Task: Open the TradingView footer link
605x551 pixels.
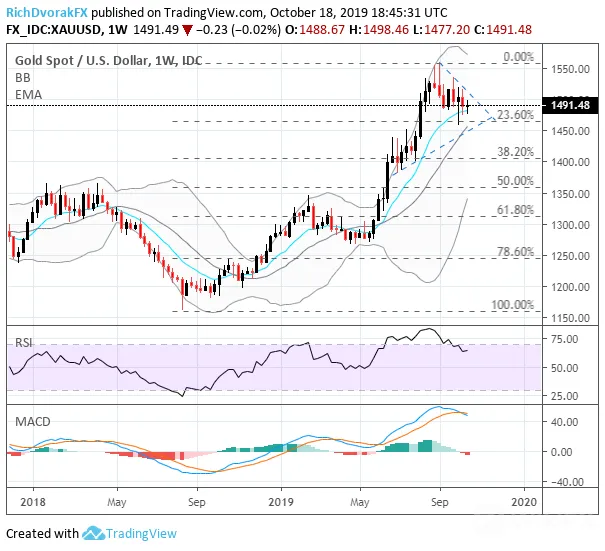Action: 141,534
